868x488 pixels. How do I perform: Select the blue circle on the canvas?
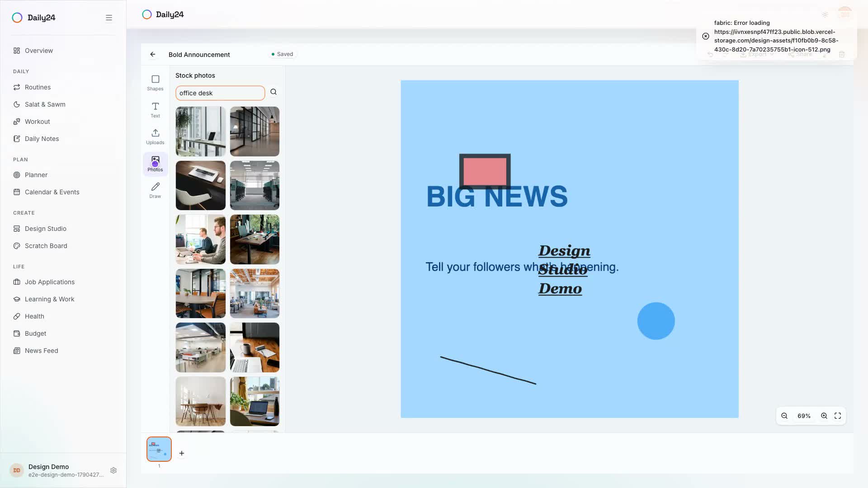pyautogui.click(x=656, y=321)
